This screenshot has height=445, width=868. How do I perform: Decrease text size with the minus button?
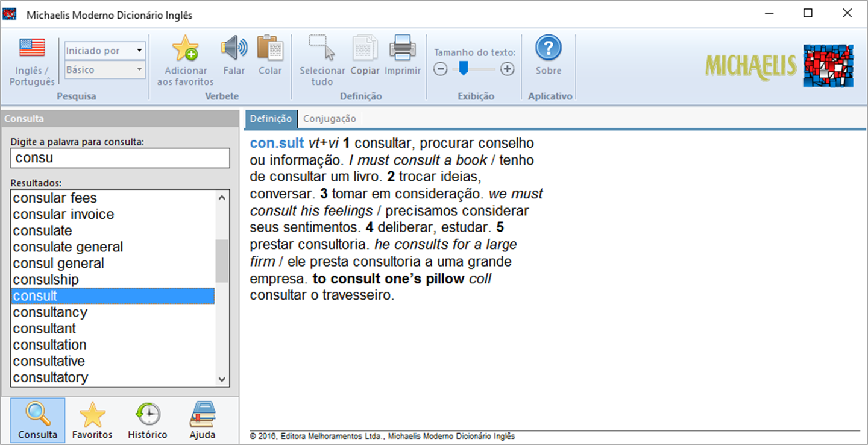441,69
